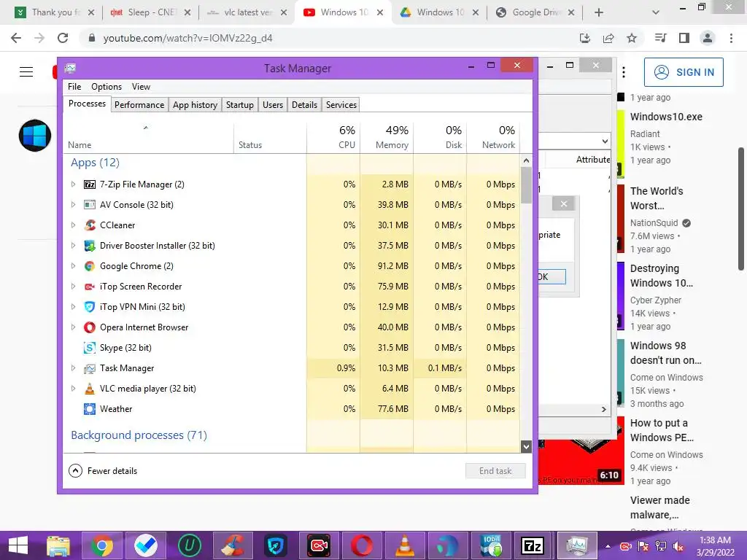
Task: Open VLC media player from the taskbar
Action: coord(404,545)
